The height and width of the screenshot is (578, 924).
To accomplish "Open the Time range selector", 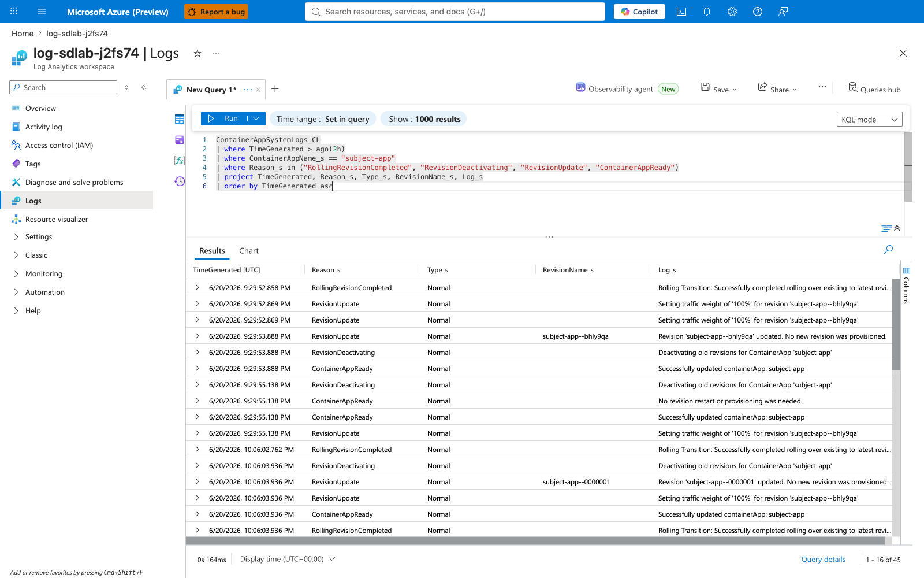I will 323,119.
